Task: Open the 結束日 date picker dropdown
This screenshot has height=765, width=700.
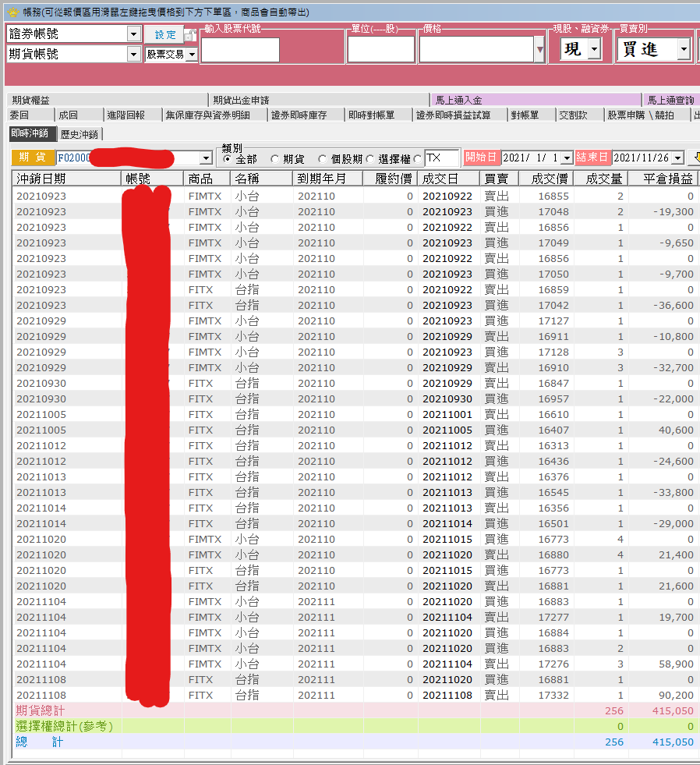Action: [x=677, y=158]
